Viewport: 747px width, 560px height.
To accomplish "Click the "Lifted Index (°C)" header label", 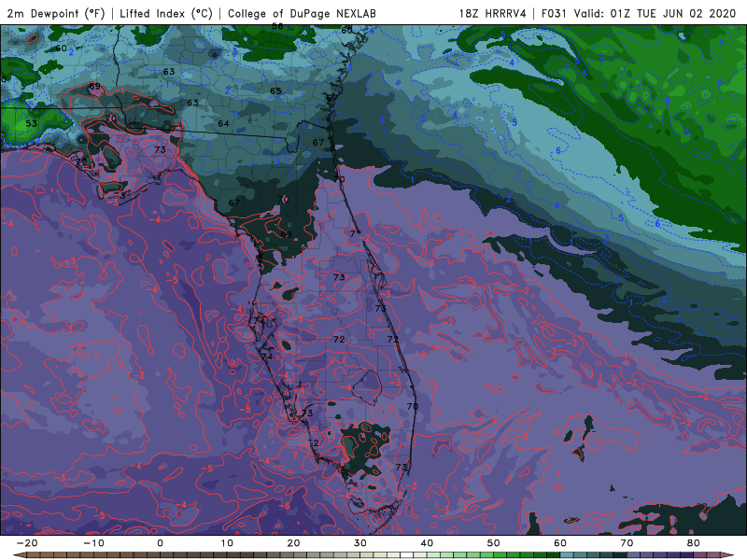I will (x=166, y=13).
